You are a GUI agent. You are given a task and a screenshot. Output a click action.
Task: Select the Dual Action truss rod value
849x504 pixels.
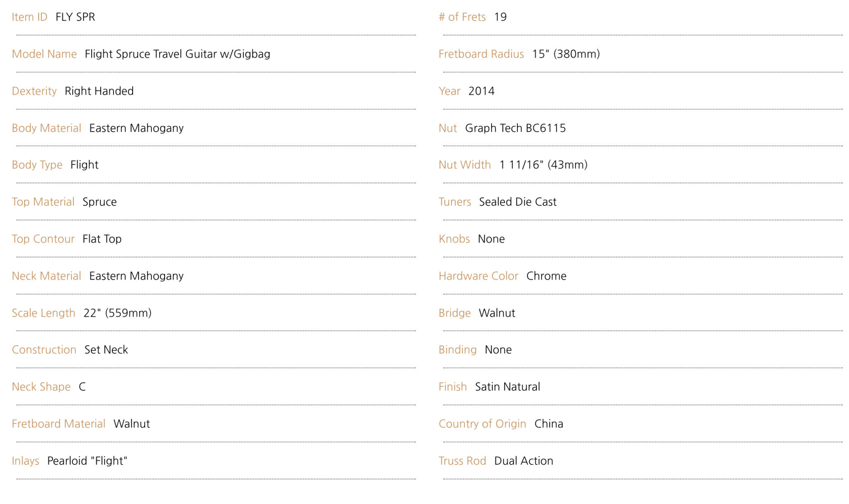(x=524, y=461)
